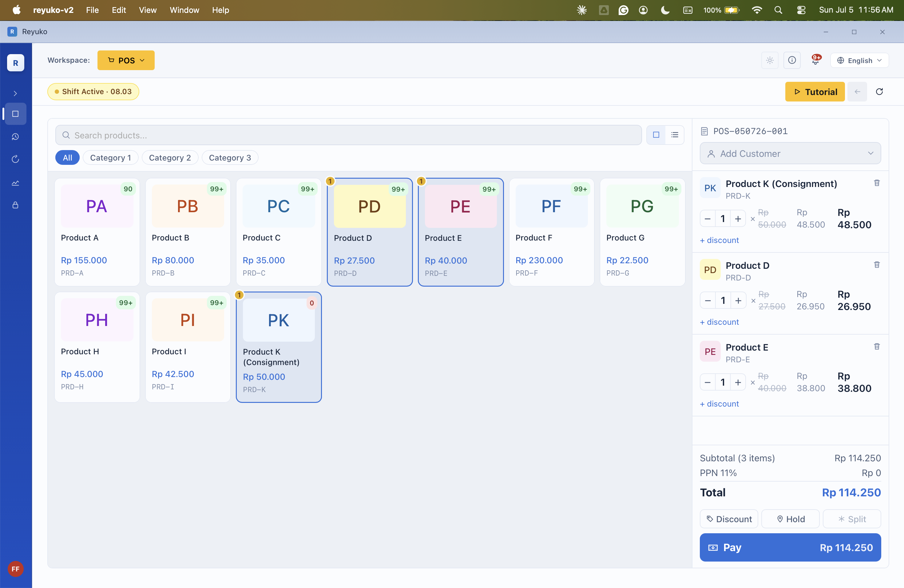Image resolution: width=904 pixels, height=588 pixels.
Task: Add Product C card
Action: coord(279,232)
